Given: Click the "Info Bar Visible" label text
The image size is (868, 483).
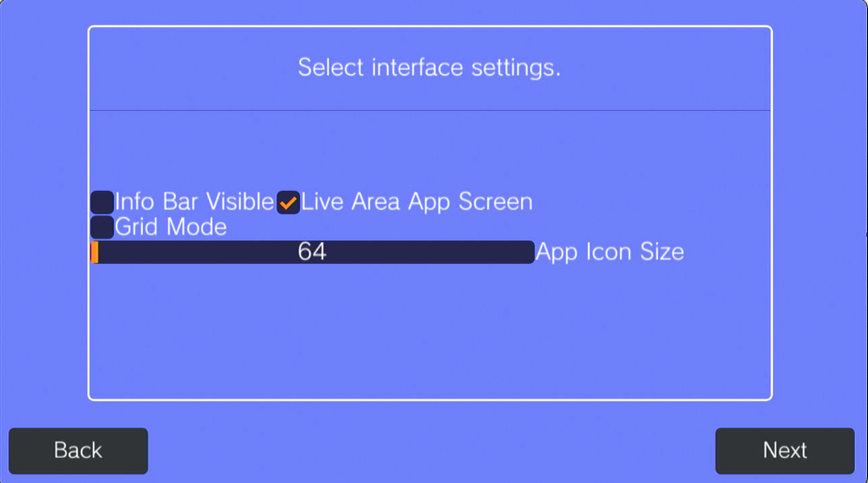Looking at the screenshot, I should (x=194, y=202).
